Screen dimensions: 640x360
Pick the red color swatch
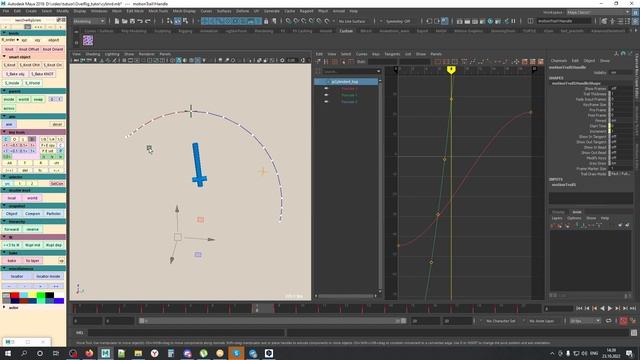click(15, 295)
